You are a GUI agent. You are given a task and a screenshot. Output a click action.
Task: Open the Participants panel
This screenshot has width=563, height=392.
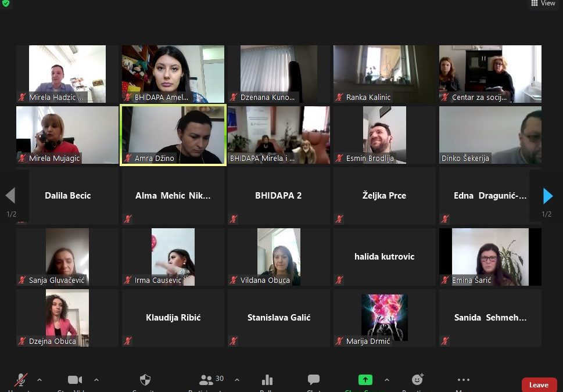tap(206, 380)
